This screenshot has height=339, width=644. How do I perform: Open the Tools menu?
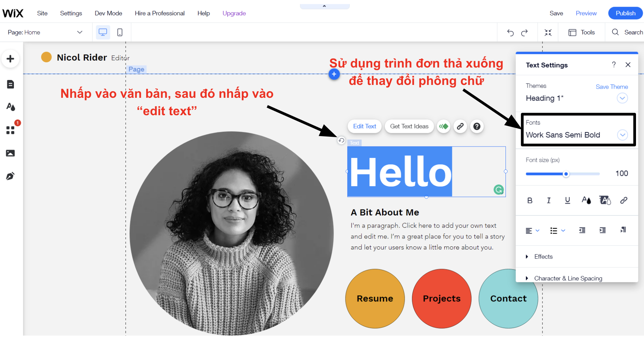coord(582,32)
